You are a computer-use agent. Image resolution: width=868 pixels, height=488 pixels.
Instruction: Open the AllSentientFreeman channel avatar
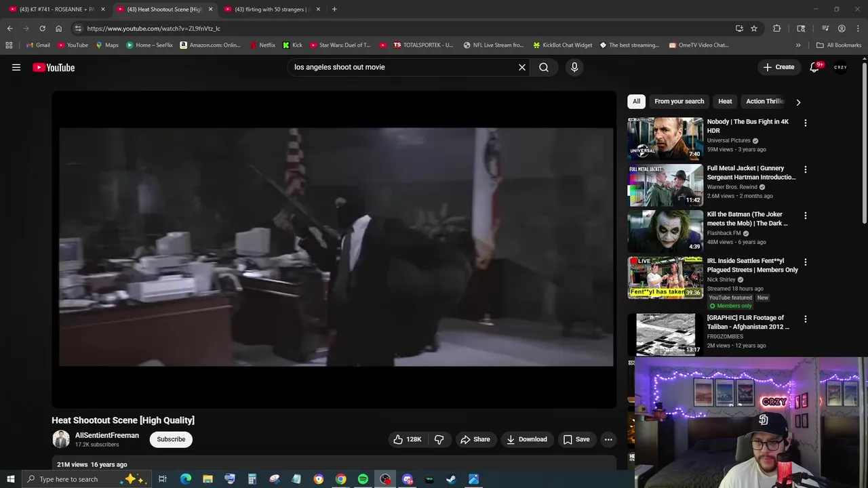pos(61,439)
